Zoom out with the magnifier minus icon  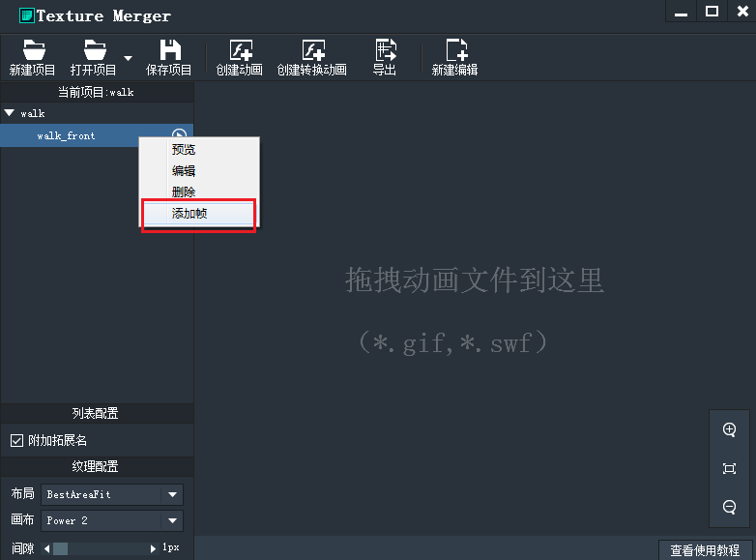pos(730,507)
